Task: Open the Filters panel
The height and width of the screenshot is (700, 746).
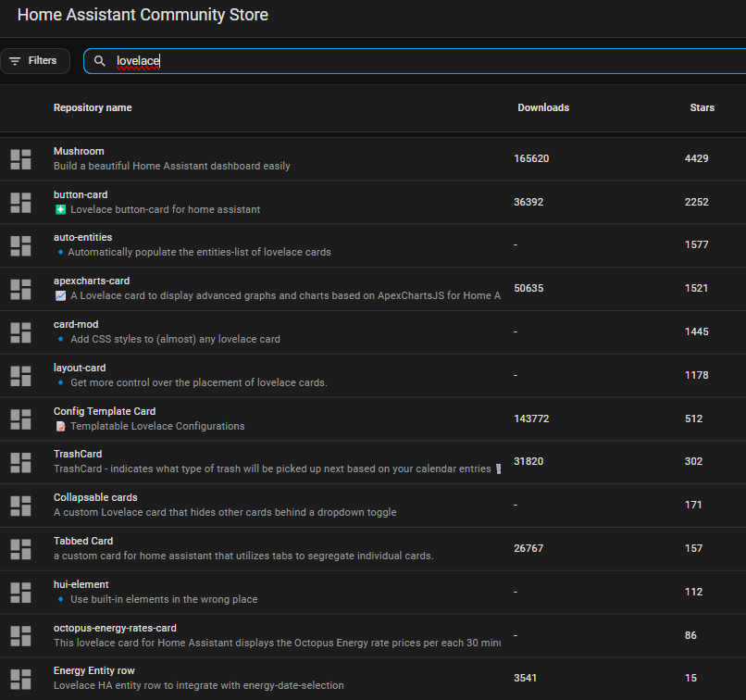Action: point(35,61)
